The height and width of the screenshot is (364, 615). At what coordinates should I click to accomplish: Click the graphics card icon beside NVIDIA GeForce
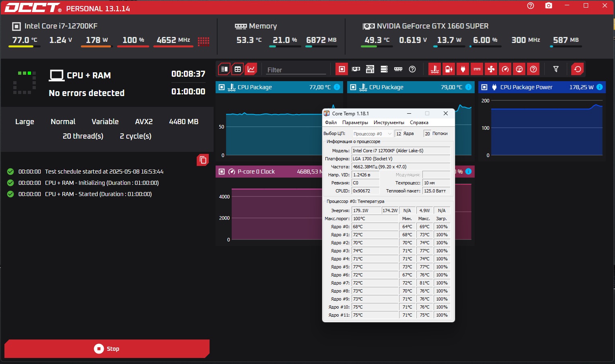tap(368, 27)
